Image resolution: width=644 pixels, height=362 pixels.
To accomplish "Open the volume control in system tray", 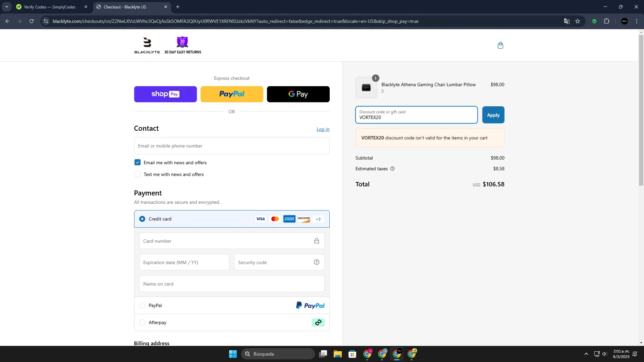I will 605,354.
